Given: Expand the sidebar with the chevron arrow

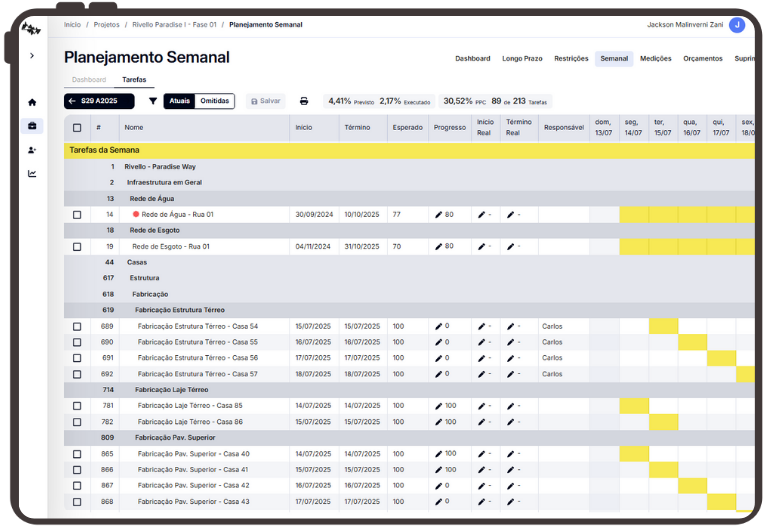Looking at the screenshot, I should pyautogui.click(x=32, y=56).
